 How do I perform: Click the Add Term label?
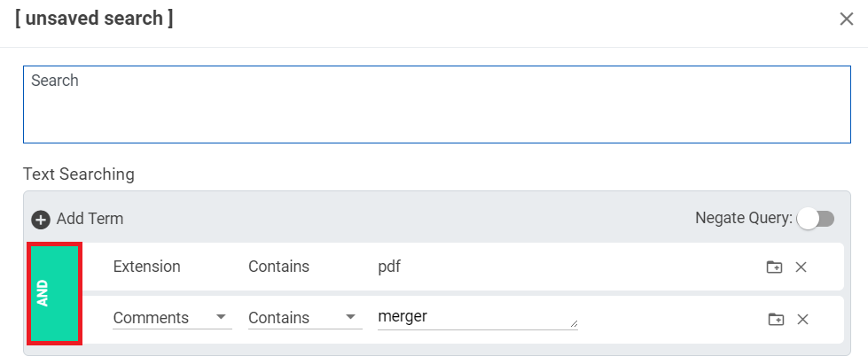90,219
